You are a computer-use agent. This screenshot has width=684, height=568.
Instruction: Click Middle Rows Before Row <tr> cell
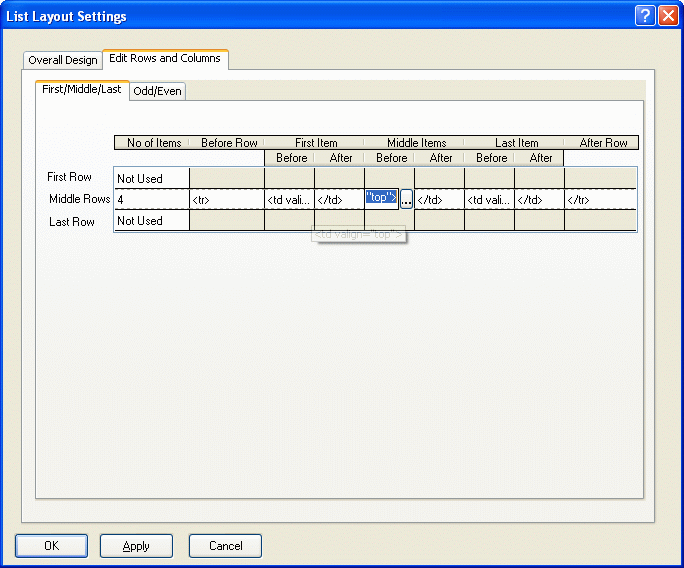pos(227,200)
